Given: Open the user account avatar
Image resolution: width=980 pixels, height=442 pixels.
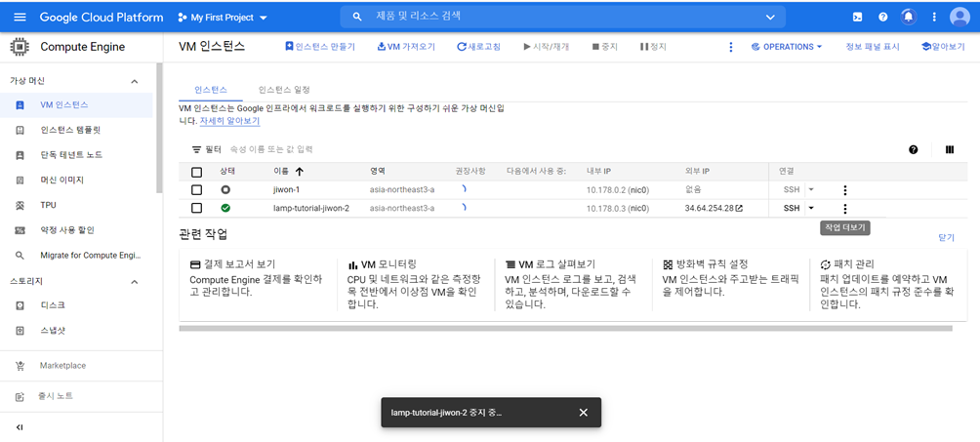Looking at the screenshot, I should [x=960, y=17].
